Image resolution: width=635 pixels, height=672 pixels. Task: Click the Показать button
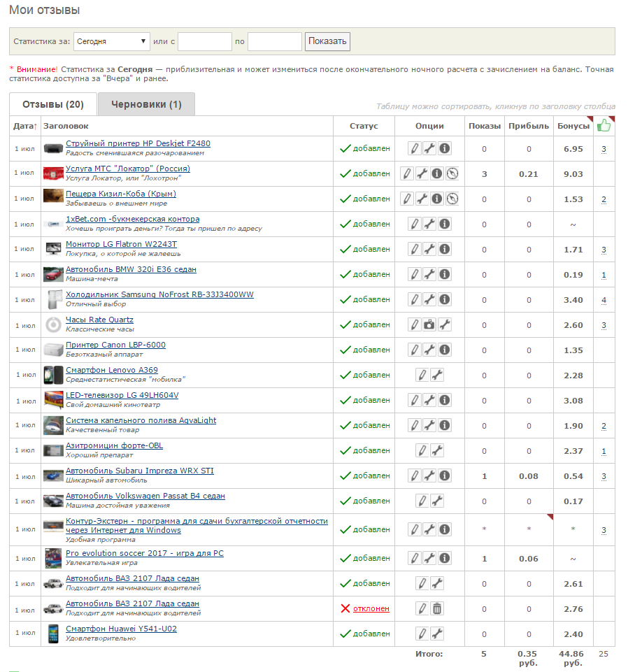pyautogui.click(x=327, y=41)
